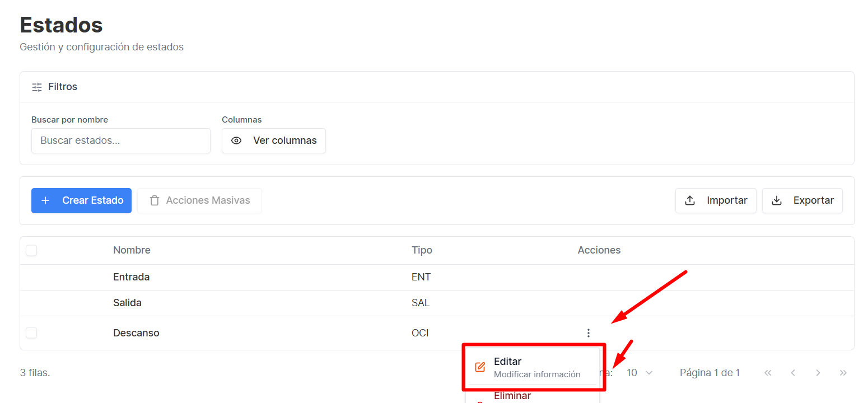Toggle the select-all checkbox in table header

(31, 250)
